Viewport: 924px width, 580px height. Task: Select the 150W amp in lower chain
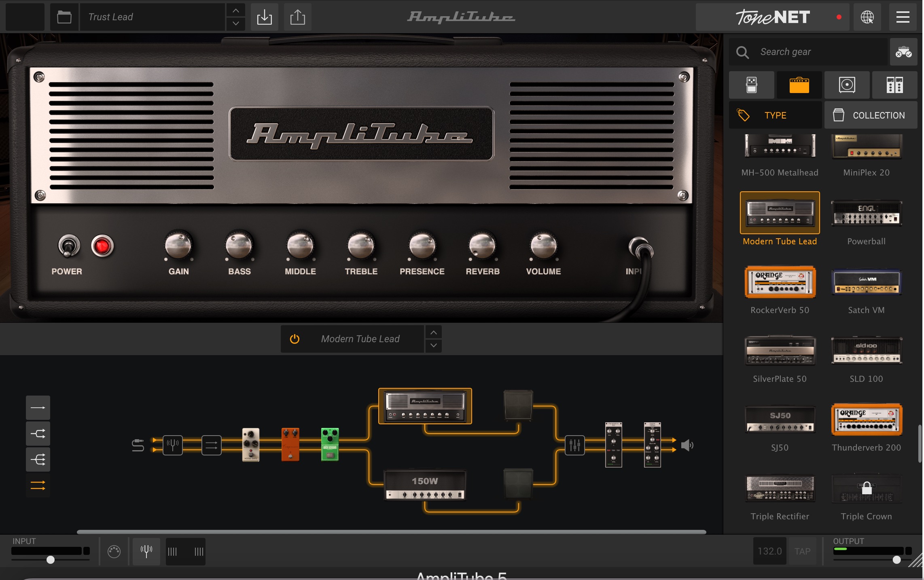point(425,485)
